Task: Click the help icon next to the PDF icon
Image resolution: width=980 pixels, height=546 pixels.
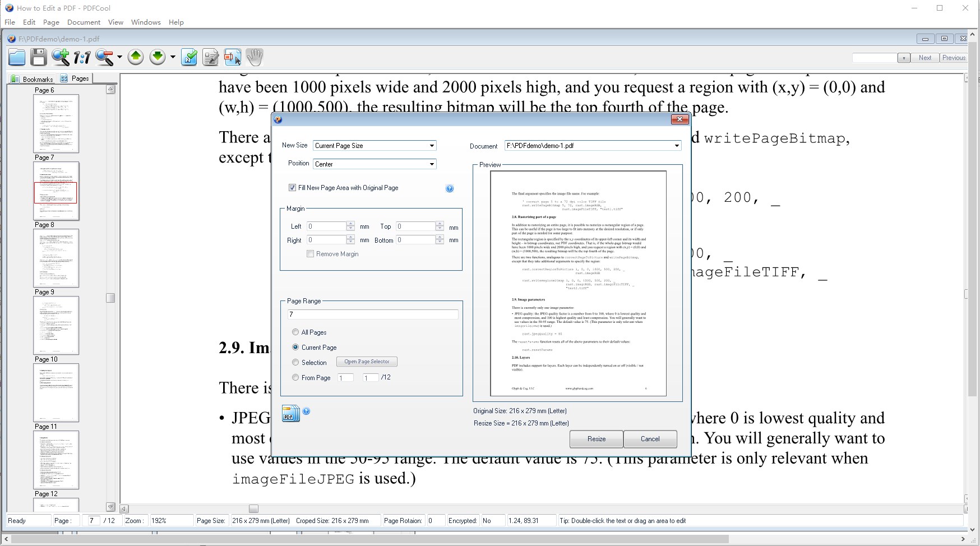Action: (x=306, y=411)
